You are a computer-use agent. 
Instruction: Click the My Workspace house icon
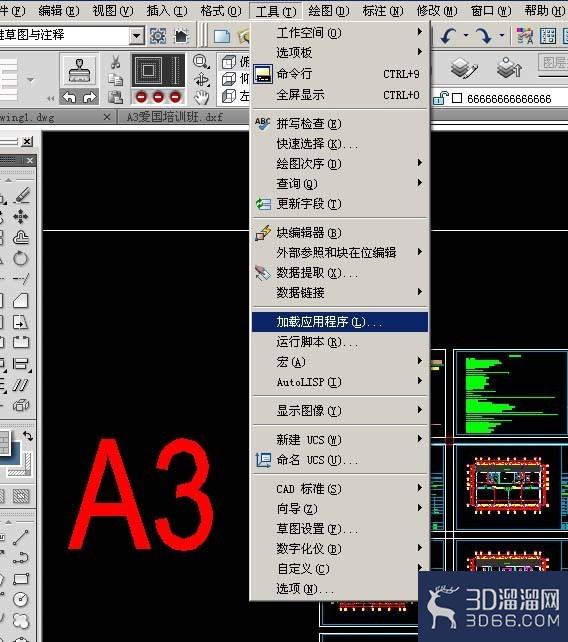[x=181, y=36]
